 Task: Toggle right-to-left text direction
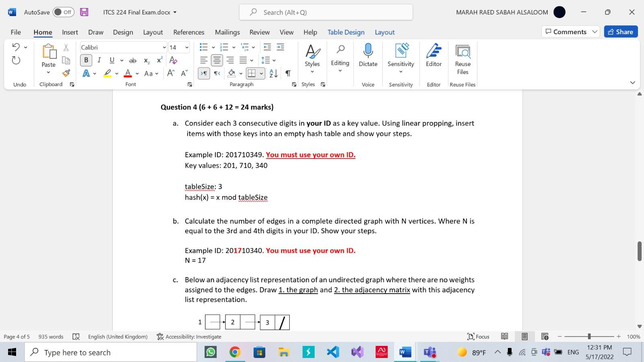click(x=217, y=73)
